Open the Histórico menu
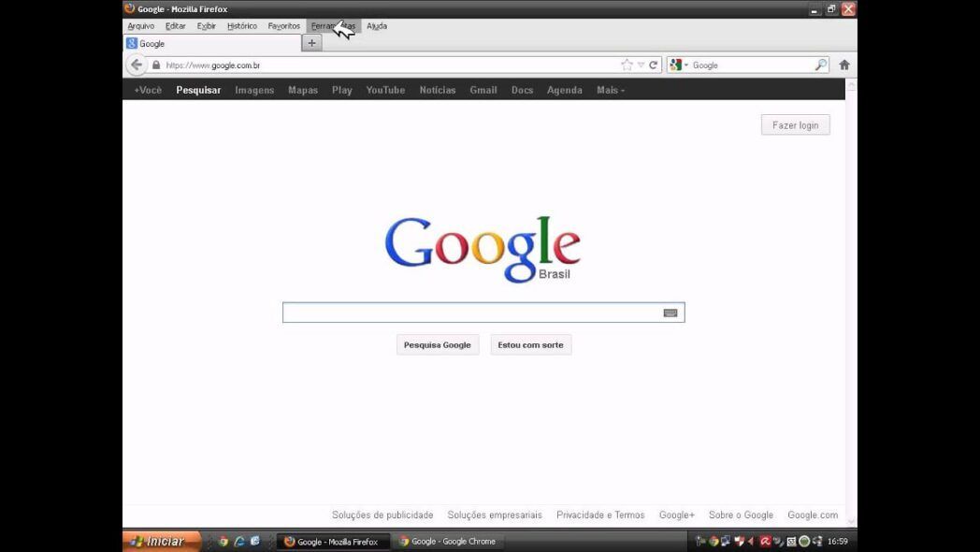Screen dimensions: 980x552 (x=242, y=26)
